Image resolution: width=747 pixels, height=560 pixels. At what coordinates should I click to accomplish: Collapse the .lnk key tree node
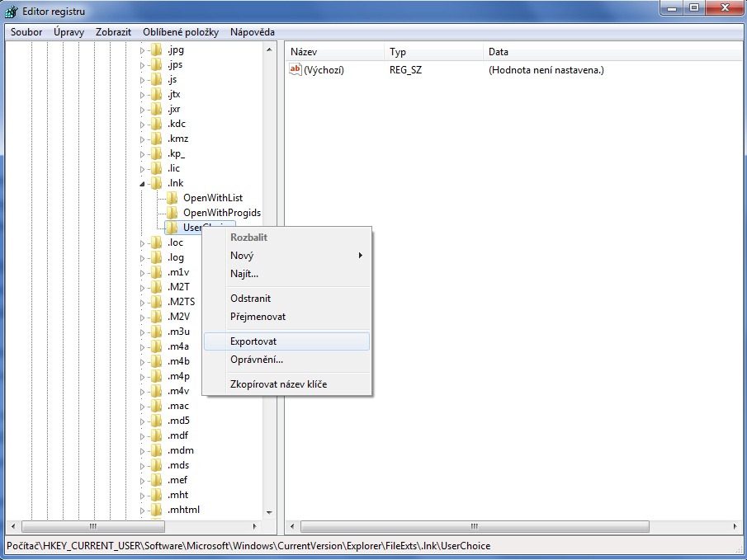pos(142,183)
